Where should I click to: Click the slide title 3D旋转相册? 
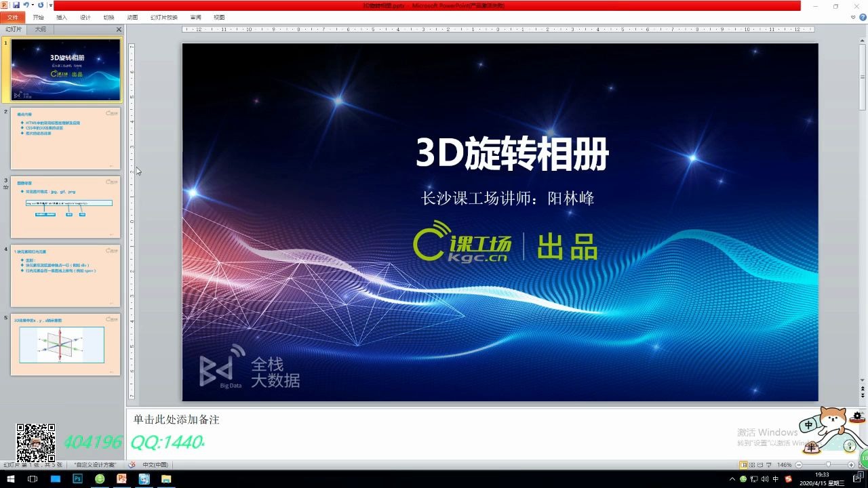[x=512, y=155]
